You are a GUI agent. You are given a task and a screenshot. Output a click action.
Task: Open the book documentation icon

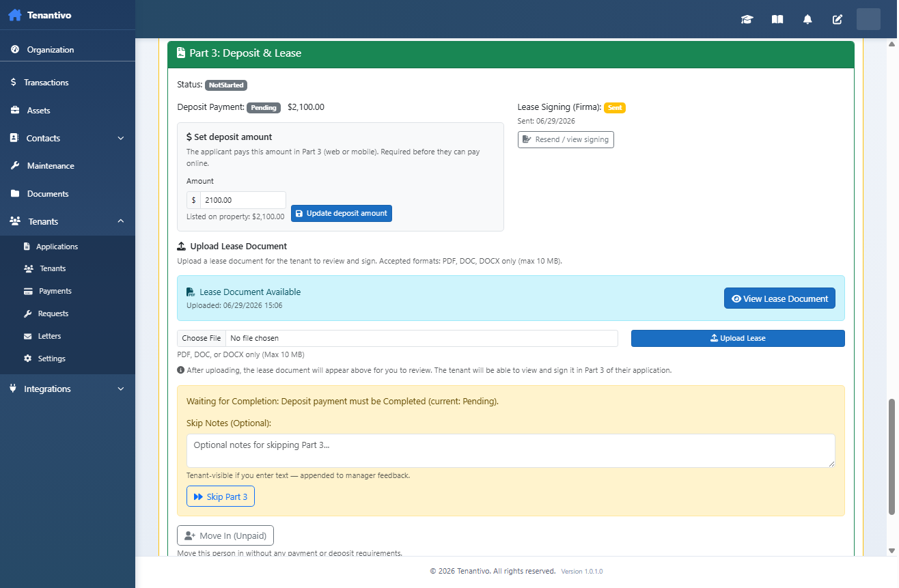[x=777, y=19]
